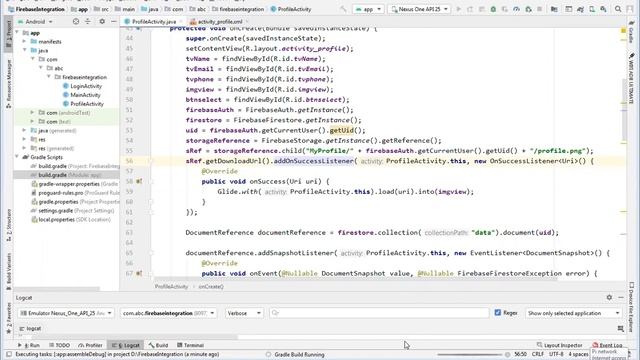Expand the res folder in project tree
Screen dimensions: 640x360
(25, 139)
